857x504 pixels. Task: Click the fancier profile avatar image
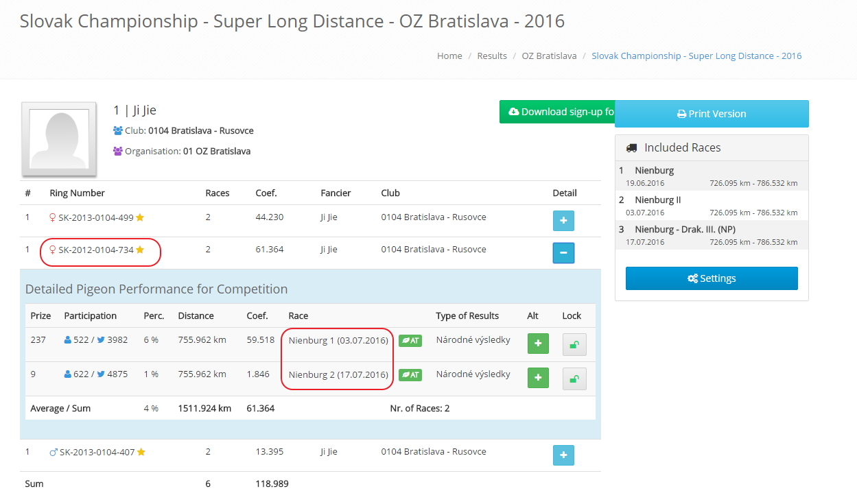click(59, 139)
